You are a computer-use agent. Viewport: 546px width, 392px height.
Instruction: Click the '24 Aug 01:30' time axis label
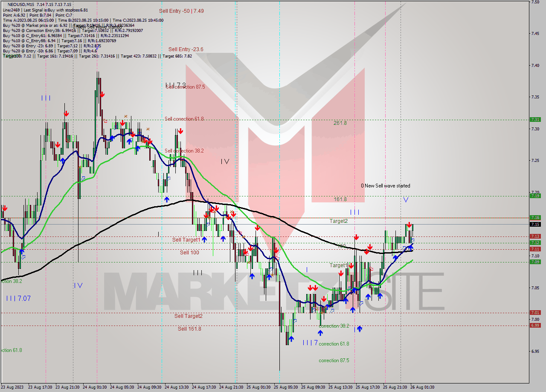point(95,387)
